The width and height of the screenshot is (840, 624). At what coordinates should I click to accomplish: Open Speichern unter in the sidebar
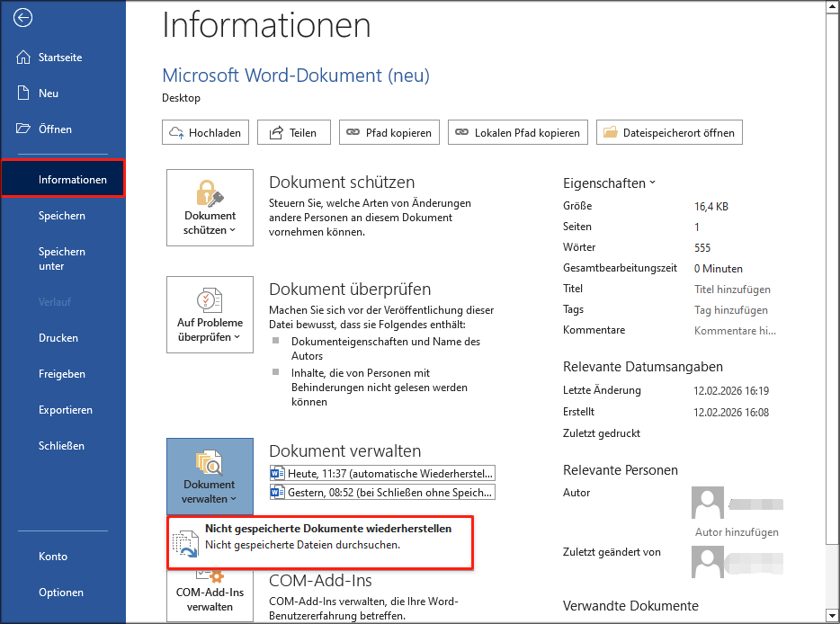[63, 259]
